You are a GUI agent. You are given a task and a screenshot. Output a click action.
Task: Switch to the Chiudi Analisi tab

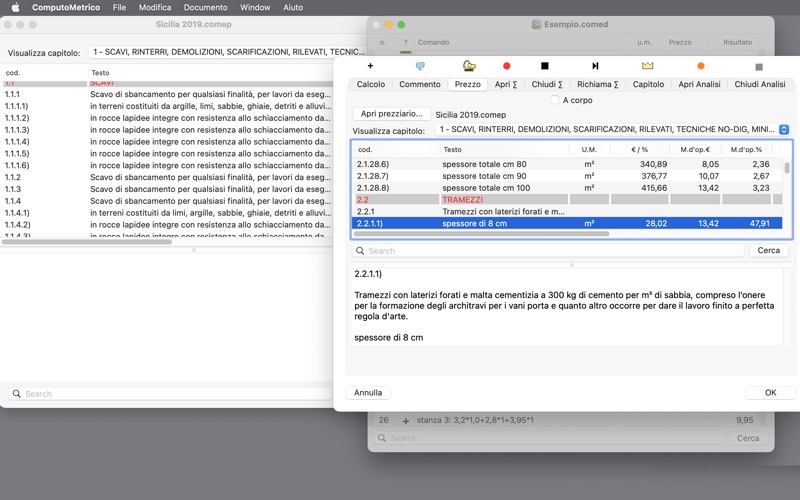tap(760, 84)
